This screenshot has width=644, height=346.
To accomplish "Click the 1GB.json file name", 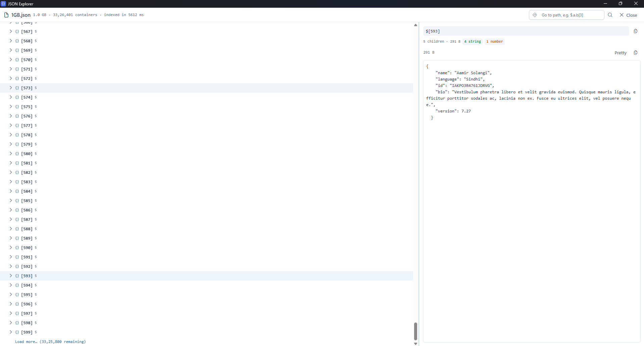I will [x=21, y=15].
